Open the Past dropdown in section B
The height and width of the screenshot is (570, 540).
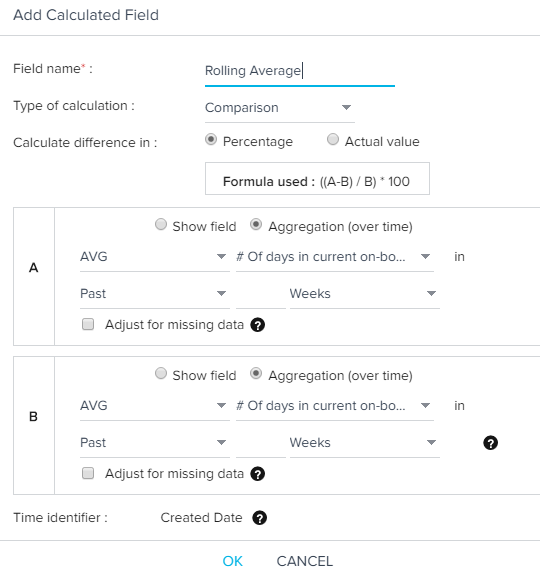155,443
